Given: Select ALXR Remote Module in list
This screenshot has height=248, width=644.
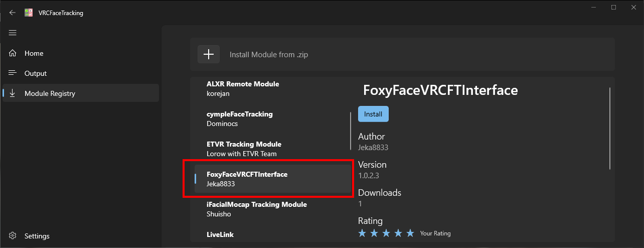Looking at the screenshot, I should coord(243,88).
